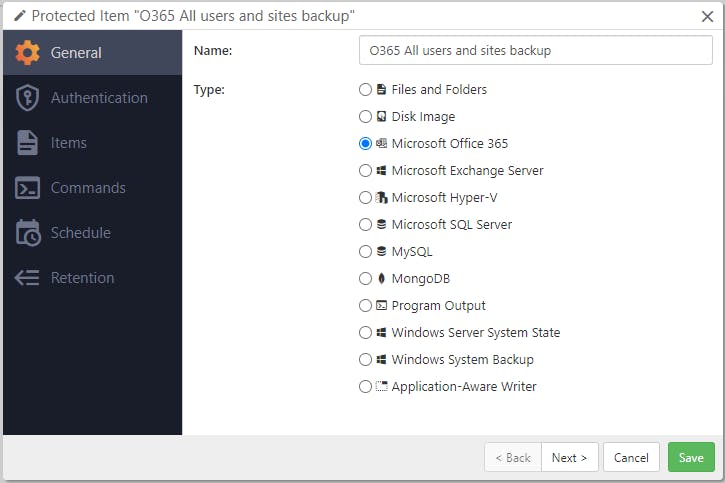Select the Disk Image type option
This screenshot has width=725, height=483.
(x=365, y=117)
